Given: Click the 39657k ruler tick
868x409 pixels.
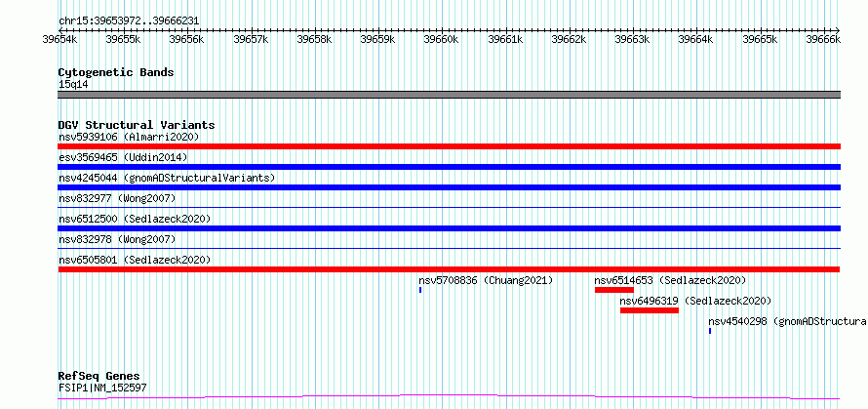Looking at the screenshot, I should 251,39.
